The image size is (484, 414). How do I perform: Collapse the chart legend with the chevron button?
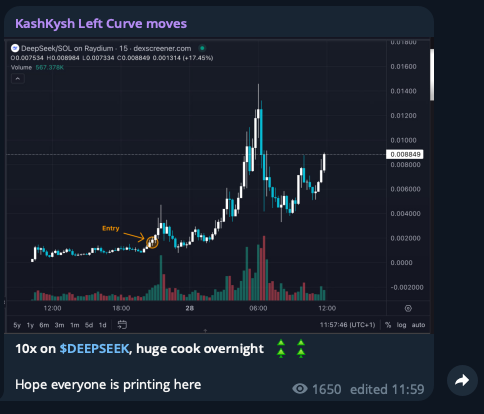click(x=18, y=79)
